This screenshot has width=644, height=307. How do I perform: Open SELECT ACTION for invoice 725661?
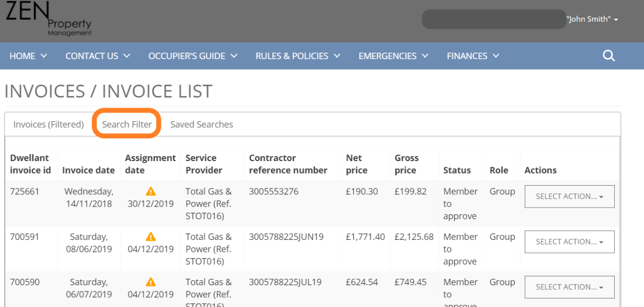pyautogui.click(x=569, y=196)
